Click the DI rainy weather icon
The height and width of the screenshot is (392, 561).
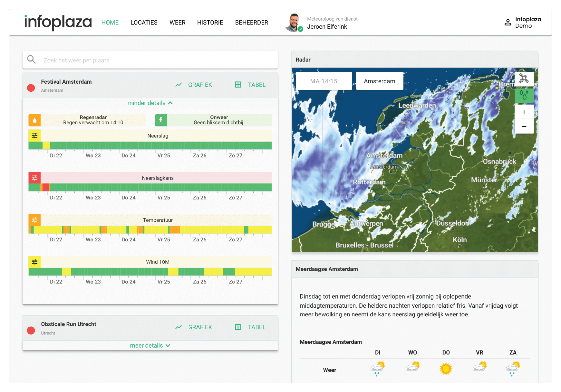(378, 369)
